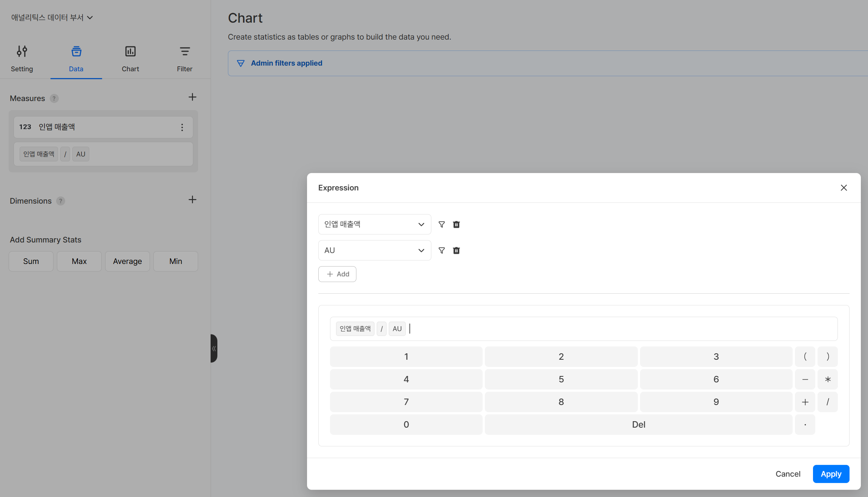The height and width of the screenshot is (497, 868).
Task: Add the Average summary stat
Action: click(x=127, y=261)
